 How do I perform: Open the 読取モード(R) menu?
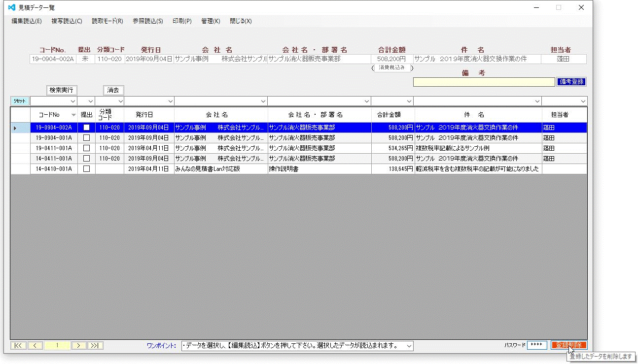pos(107,21)
